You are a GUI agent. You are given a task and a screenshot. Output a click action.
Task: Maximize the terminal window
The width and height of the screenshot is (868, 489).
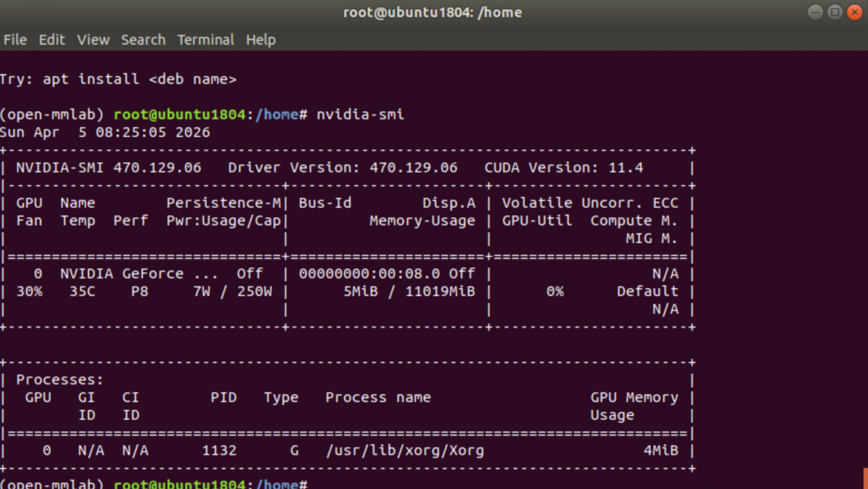click(835, 12)
